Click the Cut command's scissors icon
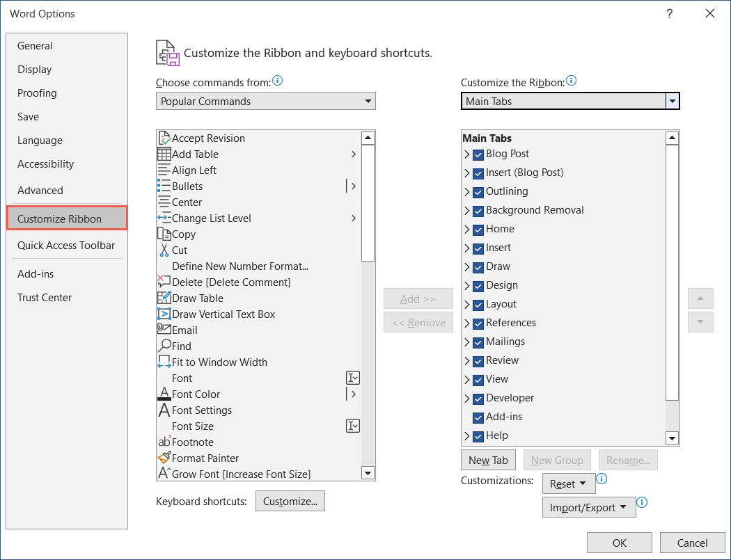This screenshot has width=731, height=560. pyautogui.click(x=164, y=250)
